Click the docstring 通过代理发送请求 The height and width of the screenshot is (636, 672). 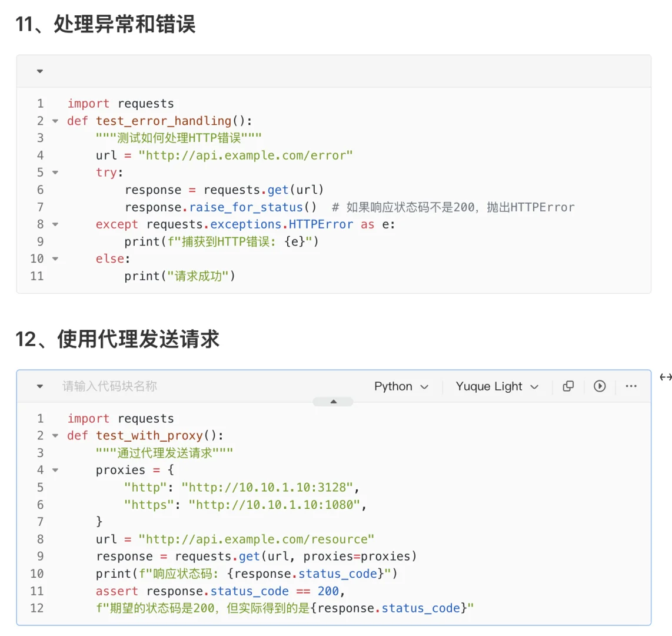click(164, 453)
